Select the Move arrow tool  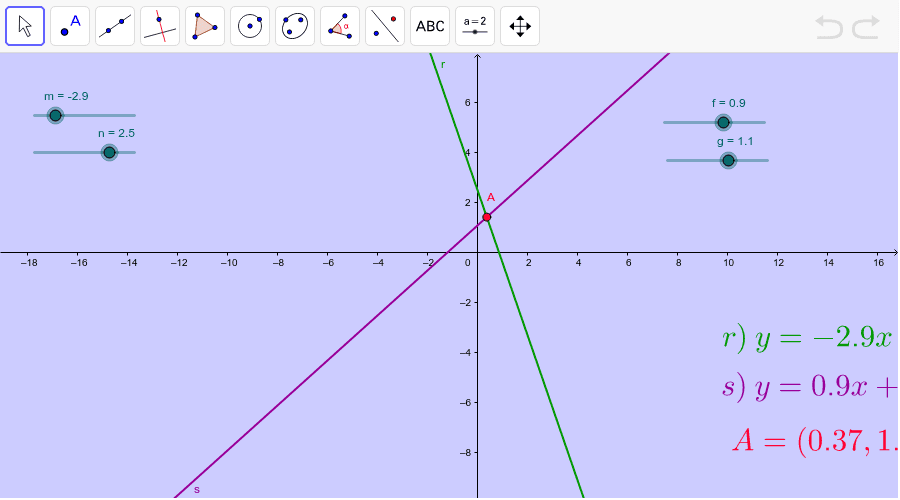point(25,26)
